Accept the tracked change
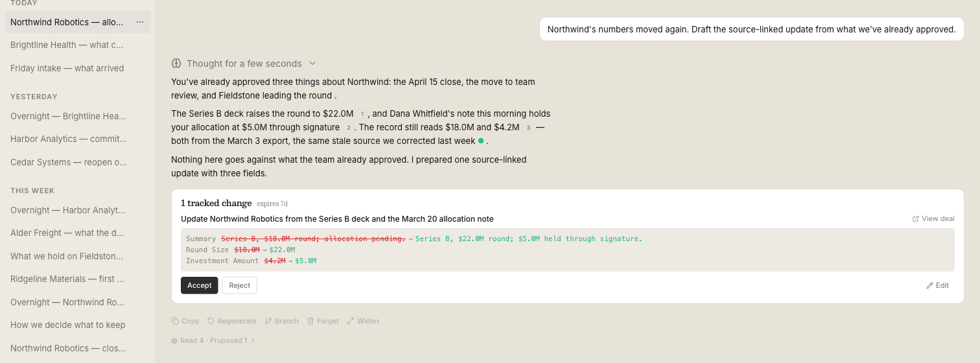This screenshot has width=980, height=363. 200,285
